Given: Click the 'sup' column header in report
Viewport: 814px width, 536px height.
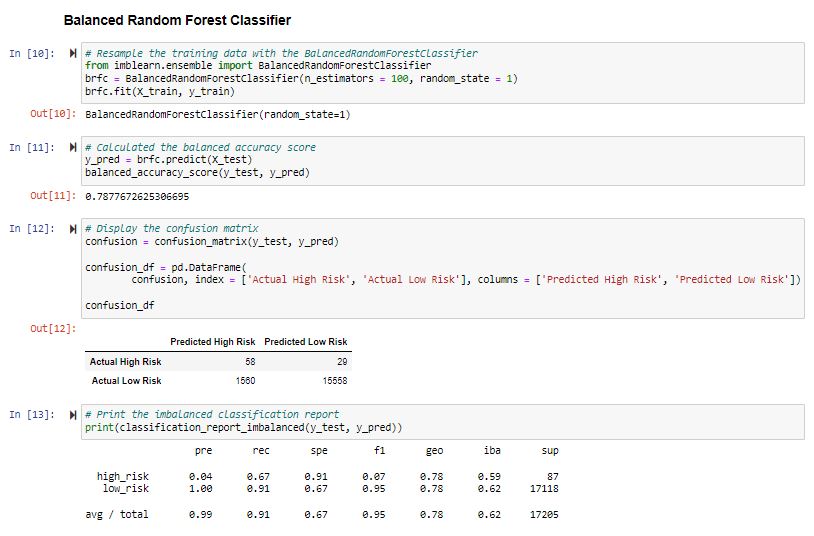Looking at the screenshot, I should 550,451.
